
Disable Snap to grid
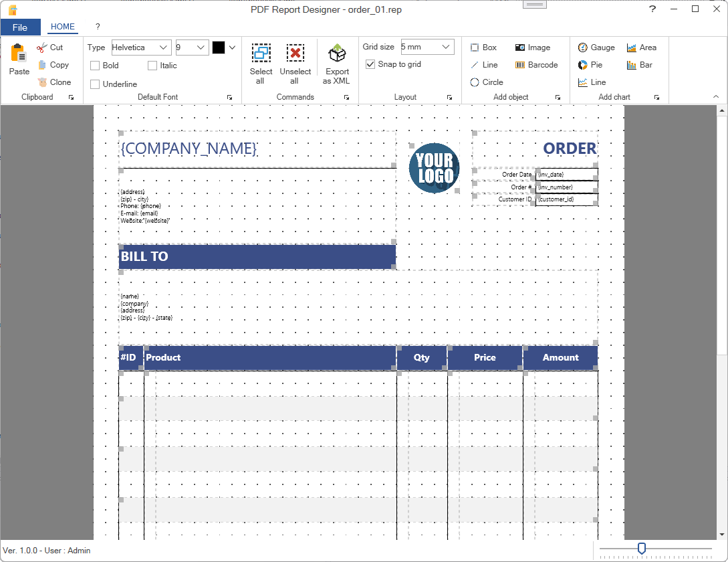tap(370, 64)
